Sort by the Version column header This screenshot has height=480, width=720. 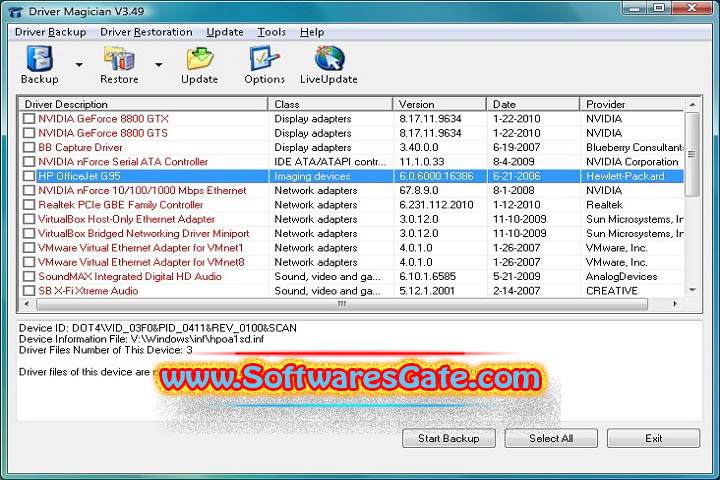[x=440, y=104]
